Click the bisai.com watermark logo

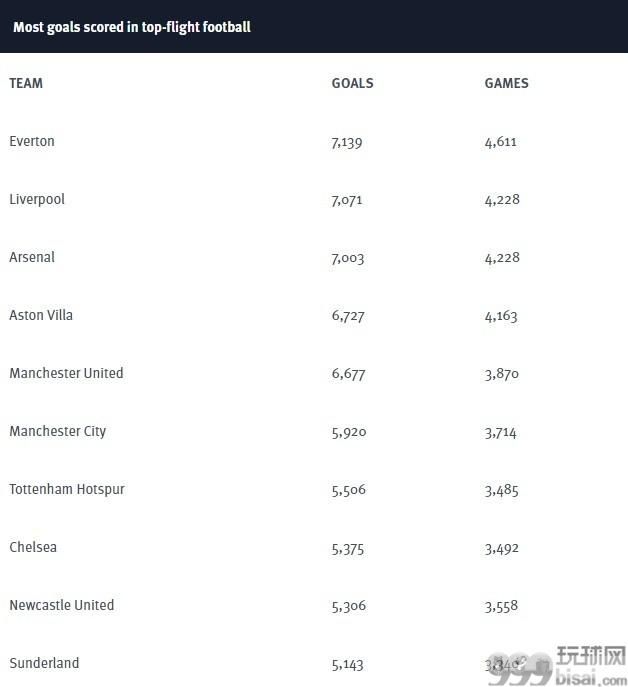pyautogui.click(x=559, y=666)
